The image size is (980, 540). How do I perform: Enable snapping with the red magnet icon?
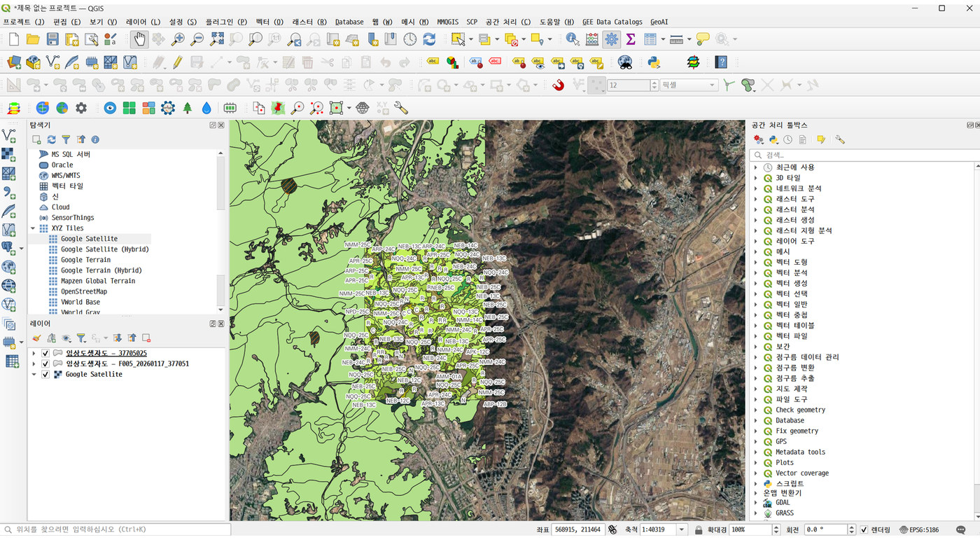coord(558,85)
